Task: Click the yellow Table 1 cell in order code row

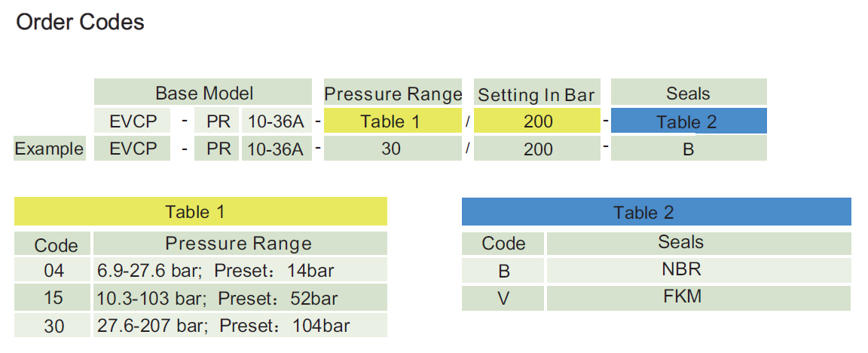Action: (390, 121)
